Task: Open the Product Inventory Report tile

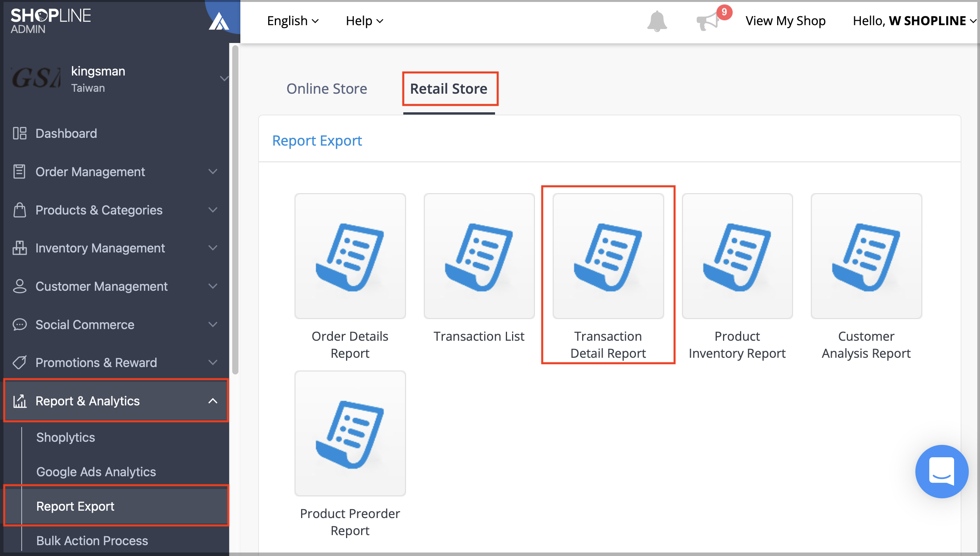Action: pyautogui.click(x=737, y=256)
